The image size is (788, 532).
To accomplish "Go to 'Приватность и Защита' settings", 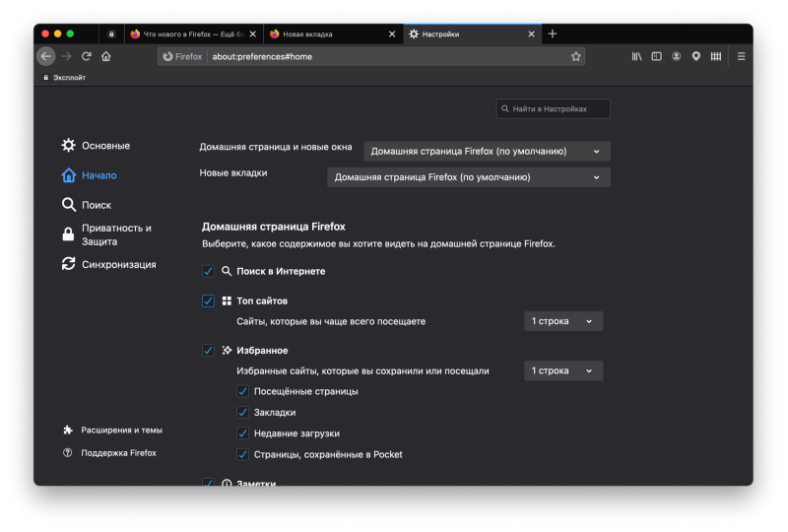I will 107,234.
